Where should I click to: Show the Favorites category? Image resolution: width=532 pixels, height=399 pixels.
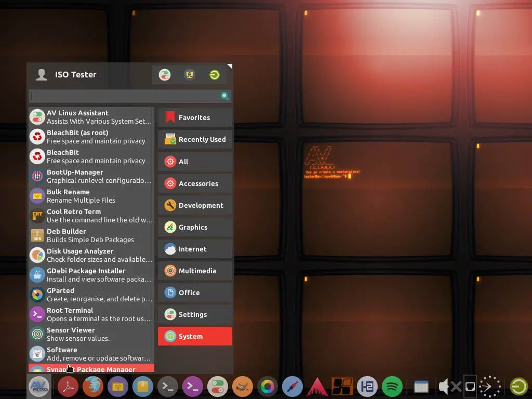pos(195,118)
